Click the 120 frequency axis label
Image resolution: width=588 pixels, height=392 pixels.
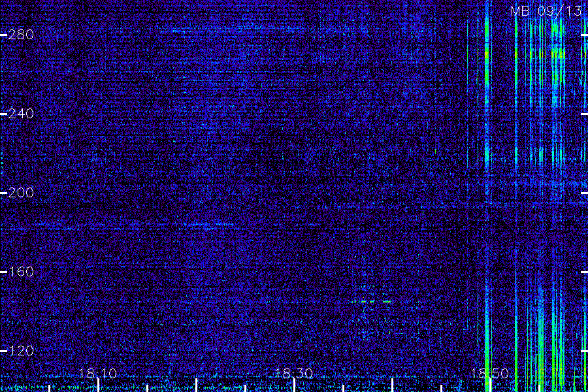click(x=21, y=351)
